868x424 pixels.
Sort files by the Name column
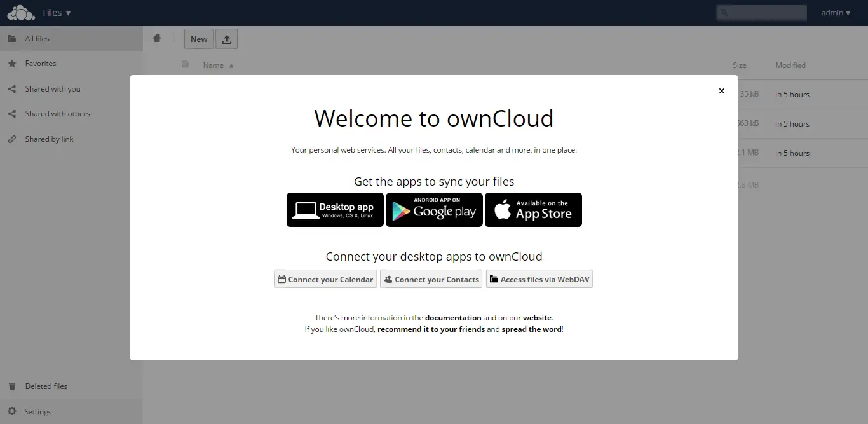point(213,65)
